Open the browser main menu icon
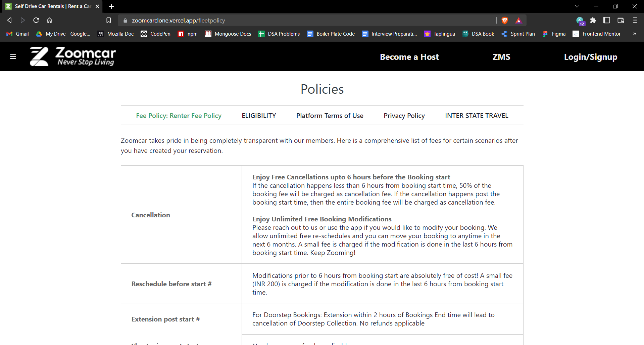Screen dimensions: 644x345 (x=635, y=20)
